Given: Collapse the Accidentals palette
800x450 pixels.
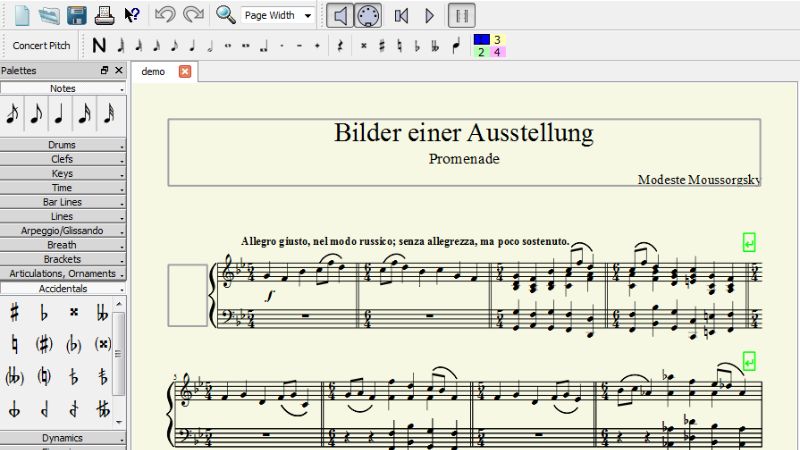Looking at the screenshot, I should click(63, 288).
